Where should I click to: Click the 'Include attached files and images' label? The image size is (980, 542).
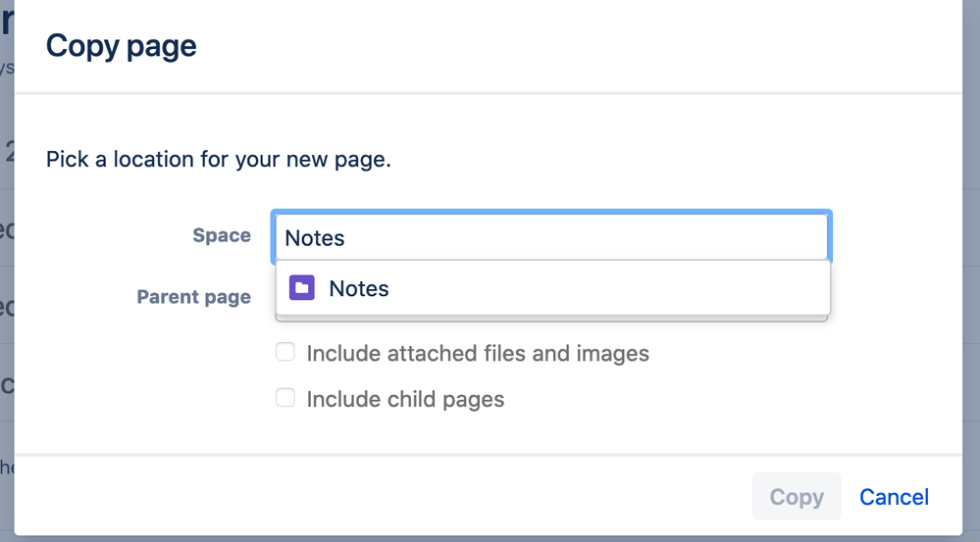click(x=478, y=353)
